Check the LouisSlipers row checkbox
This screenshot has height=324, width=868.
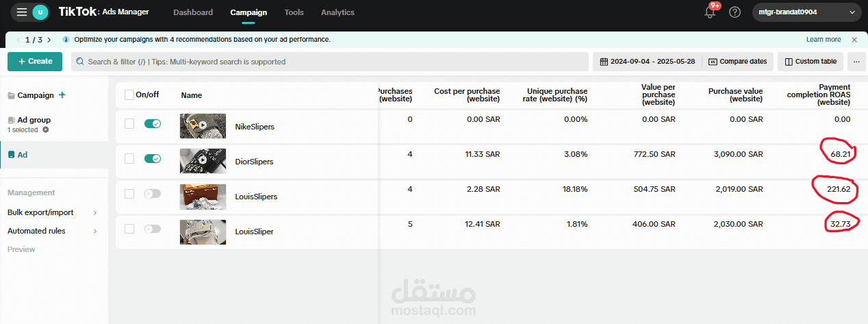tap(129, 194)
